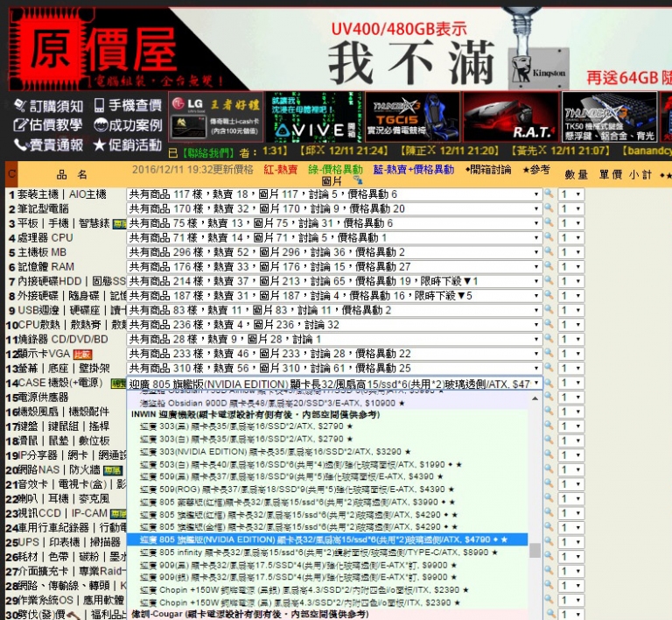Click scroll-up arrow of case list

(535, 398)
